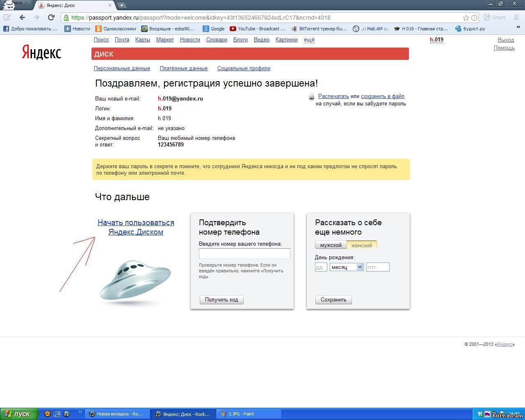Viewport: 525px width, 420px height.
Task: Open the 'Входящие - edos90' mail bookmark
Action: [x=168, y=29]
